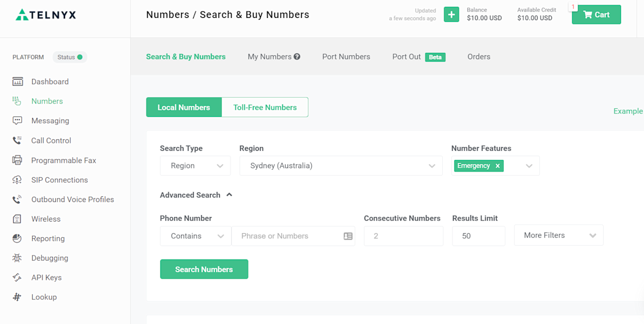This screenshot has width=644, height=324.
Task: Switch to Toll-Free Numbers toggle
Action: (265, 107)
